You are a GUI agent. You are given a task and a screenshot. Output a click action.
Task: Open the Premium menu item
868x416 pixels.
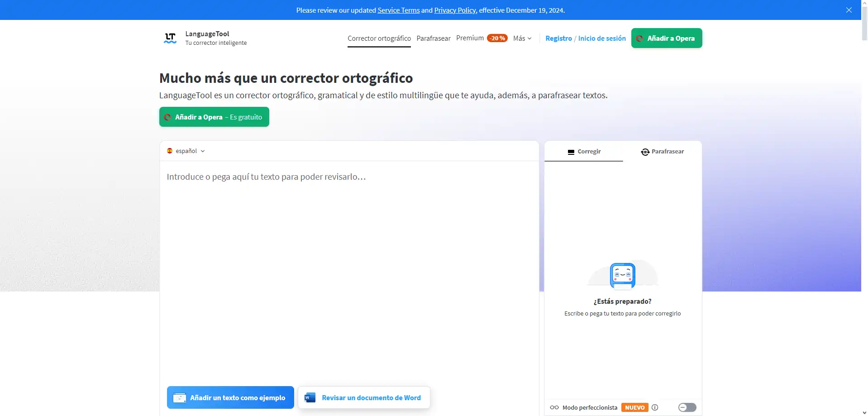tap(470, 38)
